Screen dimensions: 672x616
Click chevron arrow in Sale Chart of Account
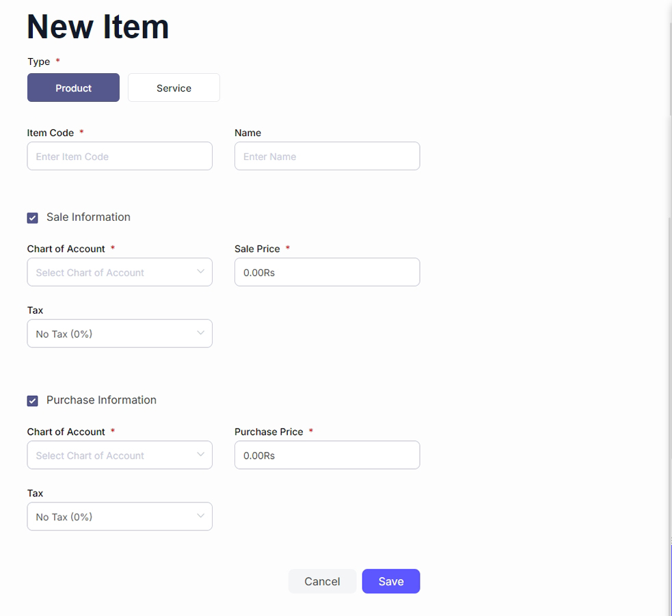point(200,271)
